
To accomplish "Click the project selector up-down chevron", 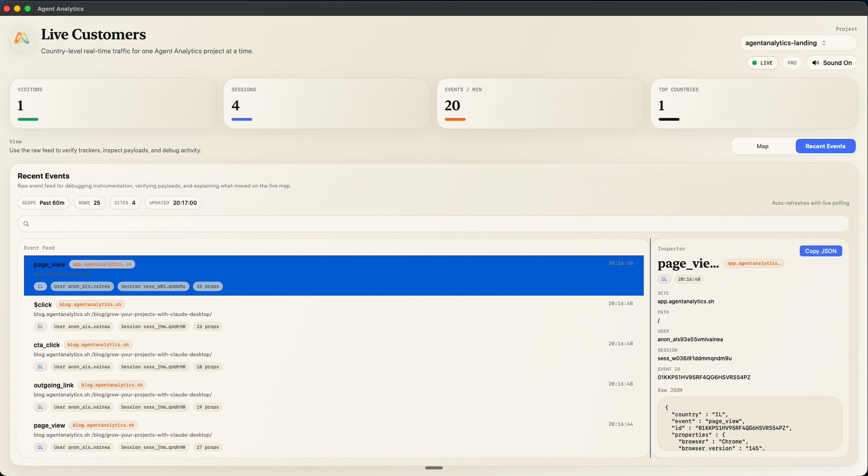I will tap(824, 43).
